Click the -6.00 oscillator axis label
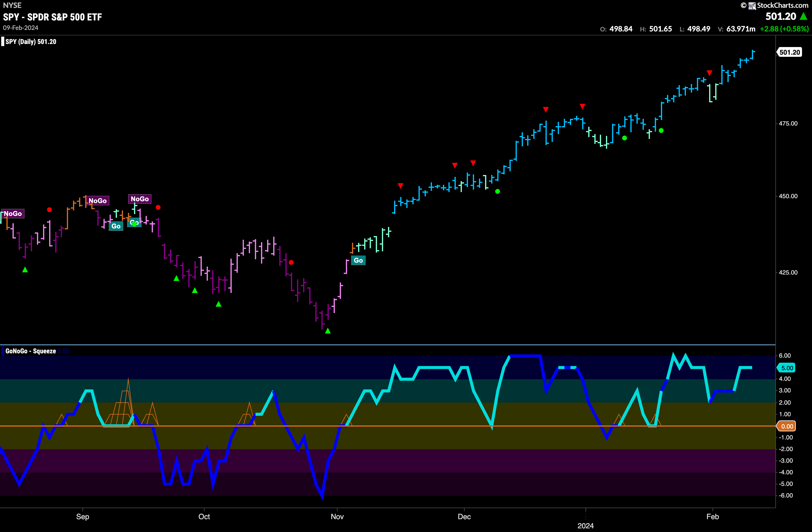The height and width of the screenshot is (532, 812). [x=786, y=495]
